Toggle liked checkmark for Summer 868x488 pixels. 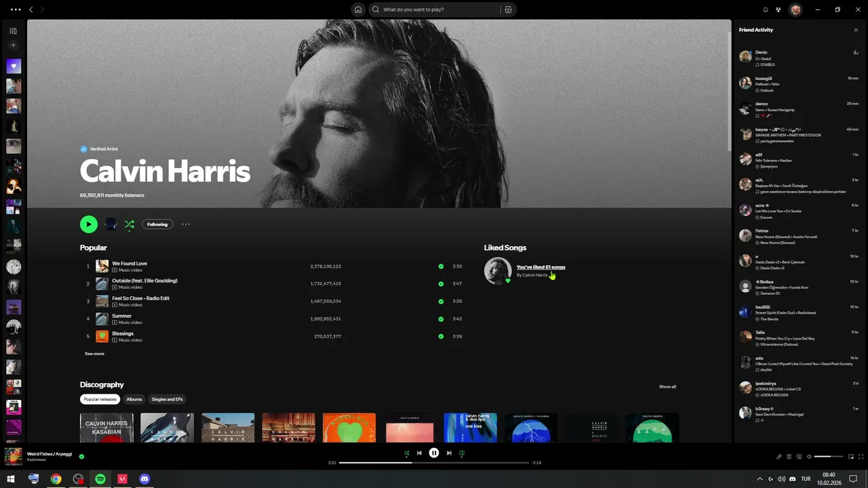[441, 319]
